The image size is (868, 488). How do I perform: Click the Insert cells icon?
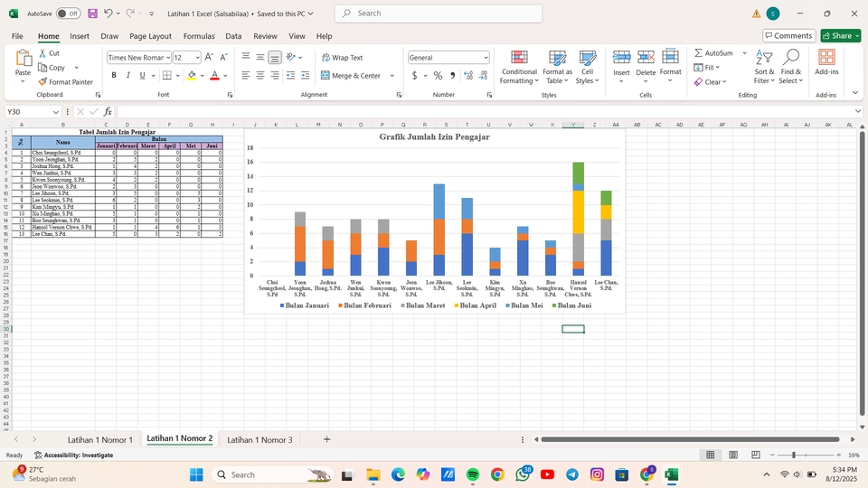tap(621, 56)
